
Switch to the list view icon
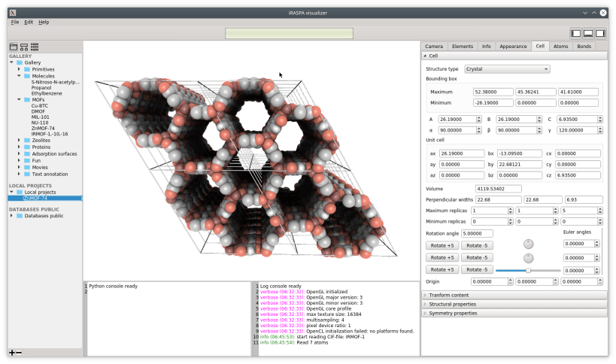(35, 47)
